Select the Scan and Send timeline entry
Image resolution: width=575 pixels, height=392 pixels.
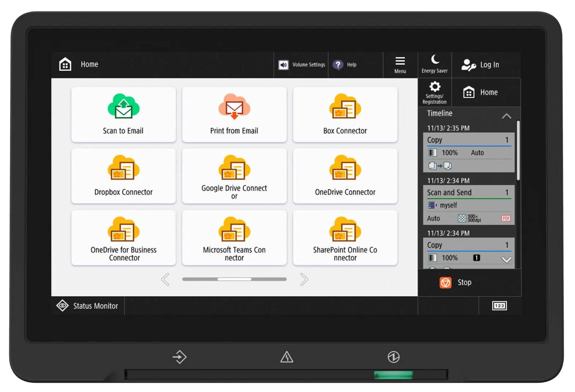point(469,205)
